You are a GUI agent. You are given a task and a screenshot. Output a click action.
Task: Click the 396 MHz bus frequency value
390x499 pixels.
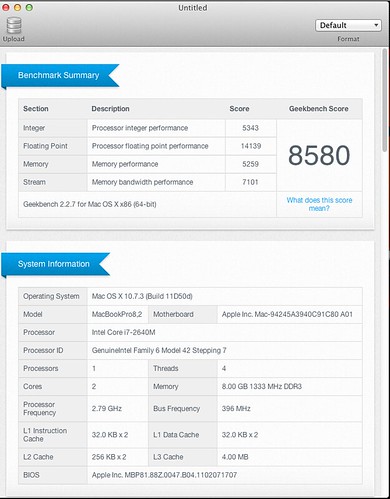[236, 408]
